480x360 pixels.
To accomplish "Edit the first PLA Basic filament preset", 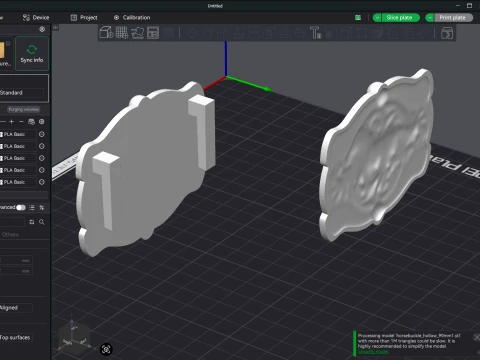I will pos(42,134).
